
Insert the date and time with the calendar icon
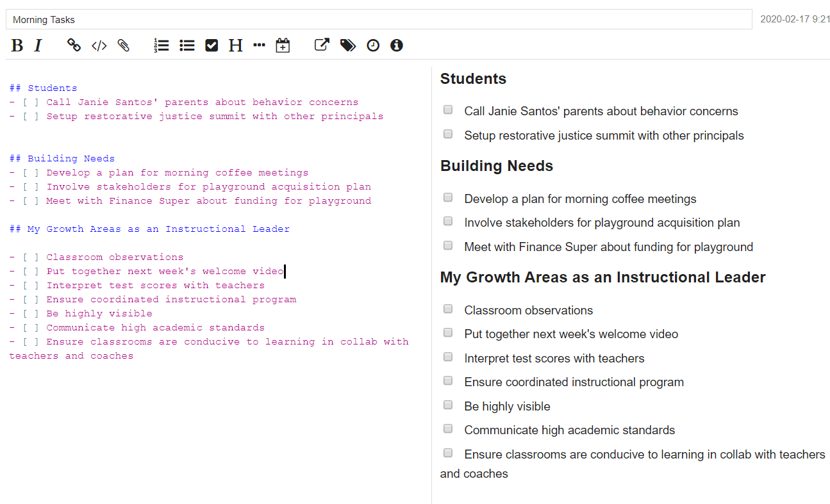coord(283,45)
